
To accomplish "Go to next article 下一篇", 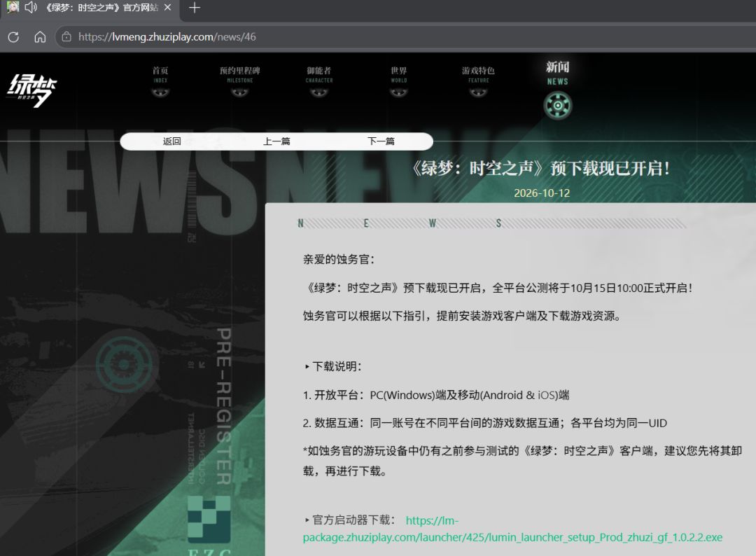I will [x=381, y=141].
